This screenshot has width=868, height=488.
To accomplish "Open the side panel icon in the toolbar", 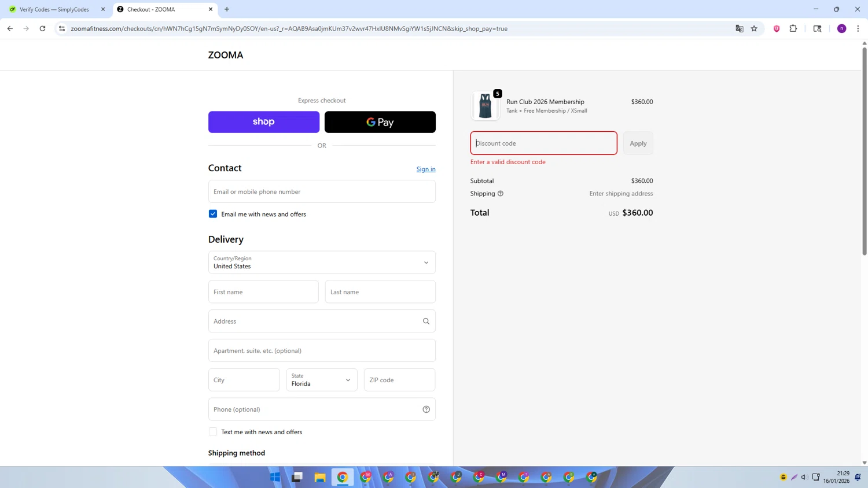I will tap(817, 28).
